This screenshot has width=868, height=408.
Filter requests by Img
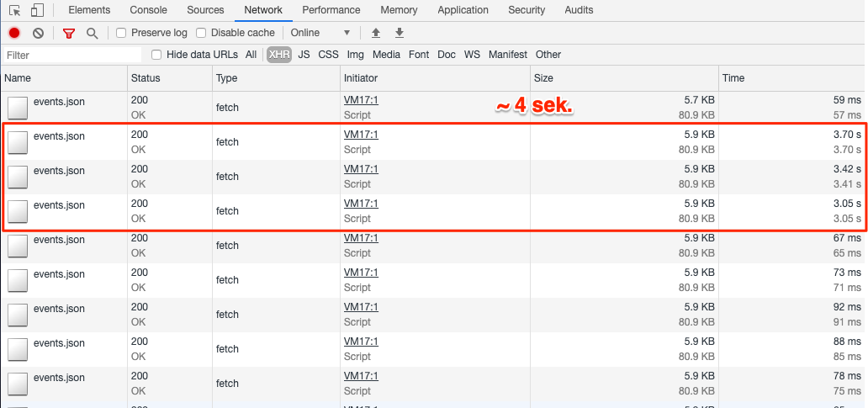tap(356, 55)
